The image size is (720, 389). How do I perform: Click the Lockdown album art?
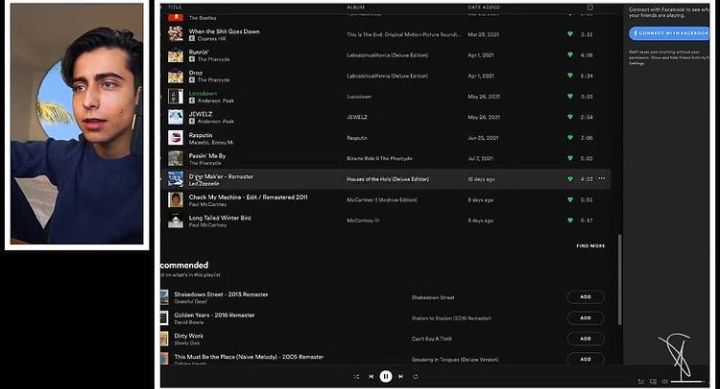[x=175, y=97]
